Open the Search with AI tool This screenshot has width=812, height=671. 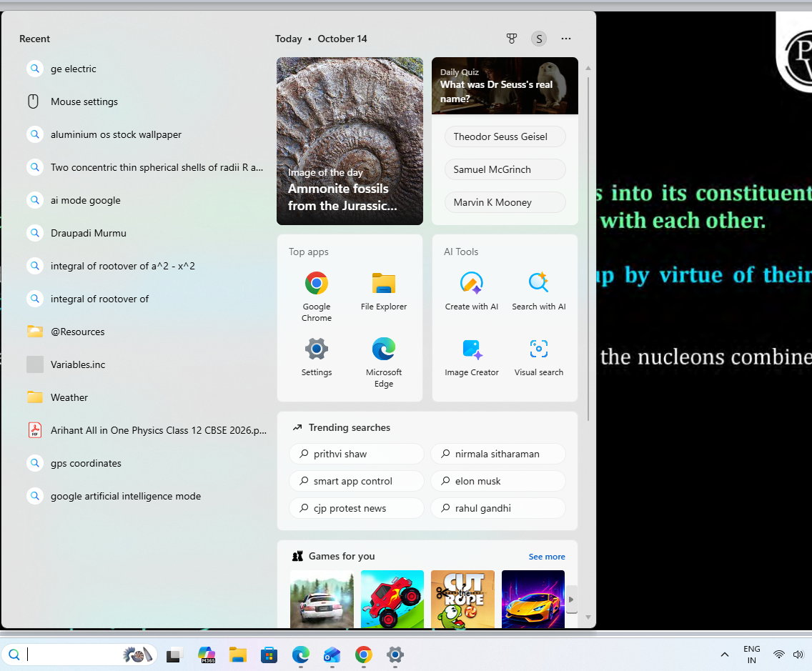[538, 291]
